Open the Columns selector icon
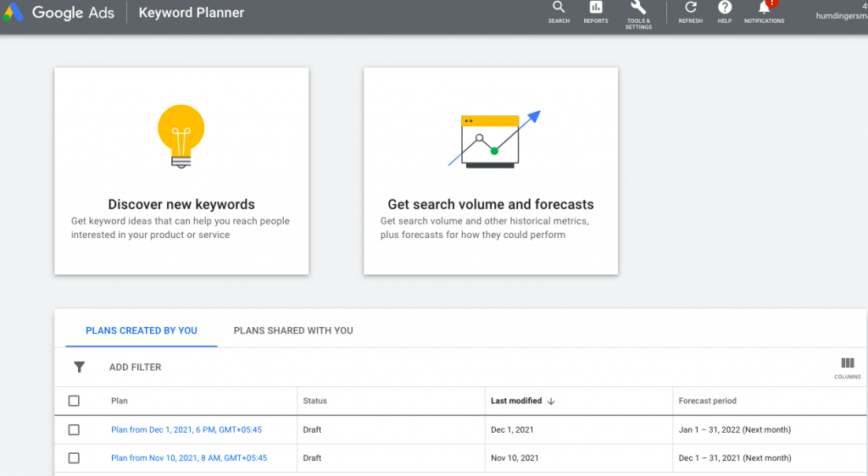The image size is (868, 476). 848,363
